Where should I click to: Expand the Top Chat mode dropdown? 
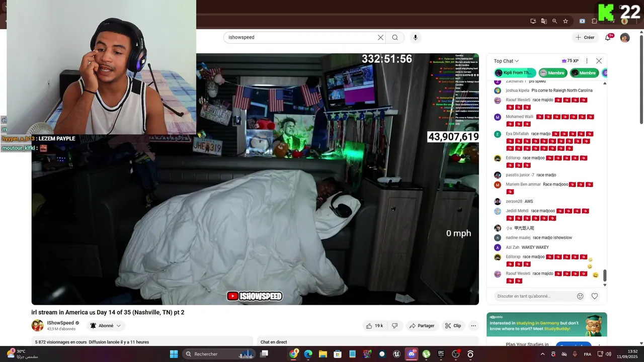tap(506, 61)
